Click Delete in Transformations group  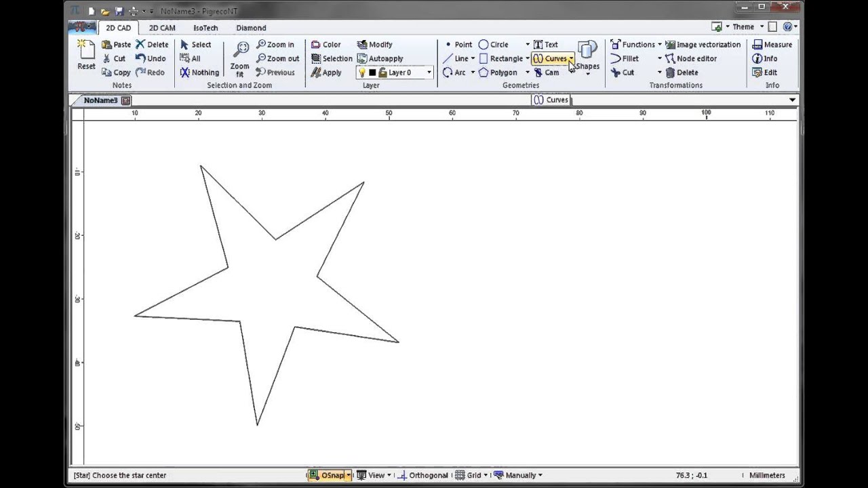[x=682, y=73]
